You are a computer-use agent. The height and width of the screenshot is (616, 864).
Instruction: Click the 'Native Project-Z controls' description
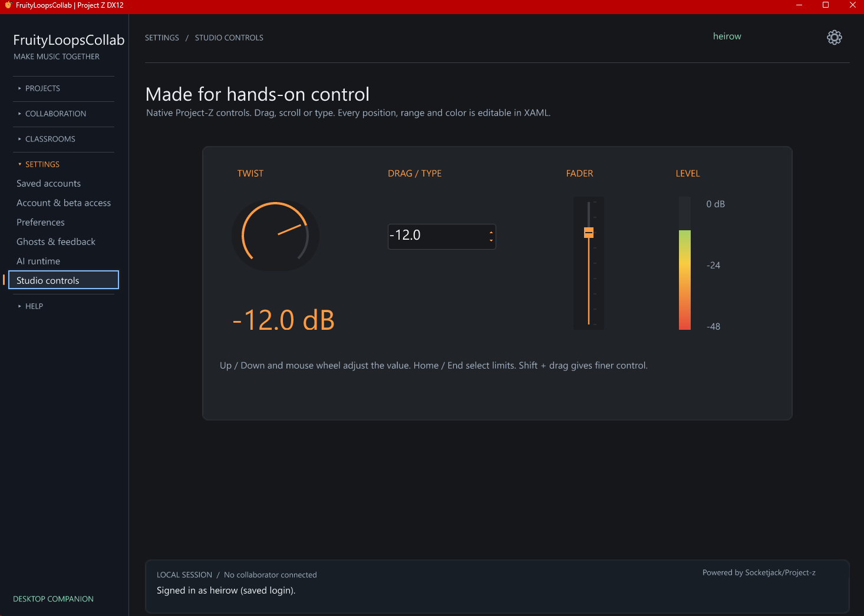[348, 113]
